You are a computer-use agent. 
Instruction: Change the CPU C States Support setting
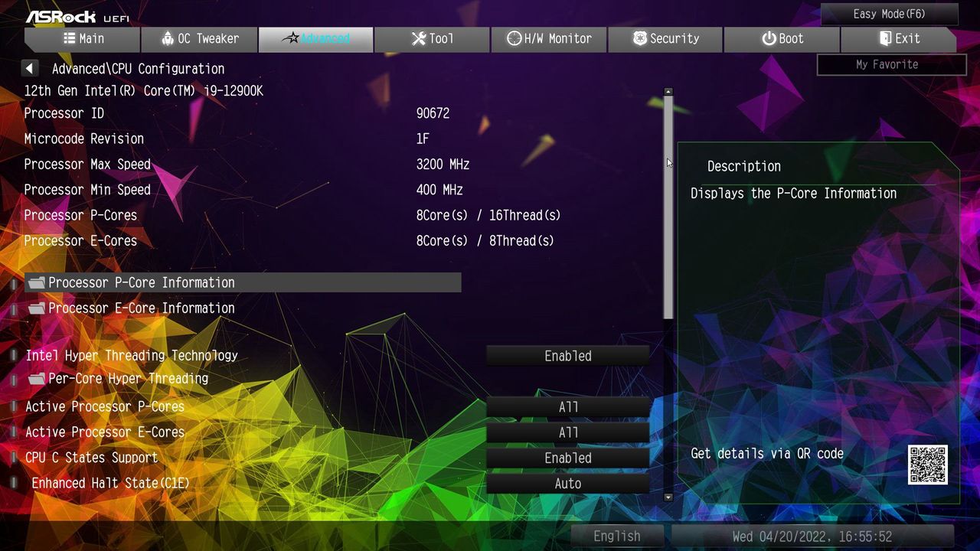[568, 458]
